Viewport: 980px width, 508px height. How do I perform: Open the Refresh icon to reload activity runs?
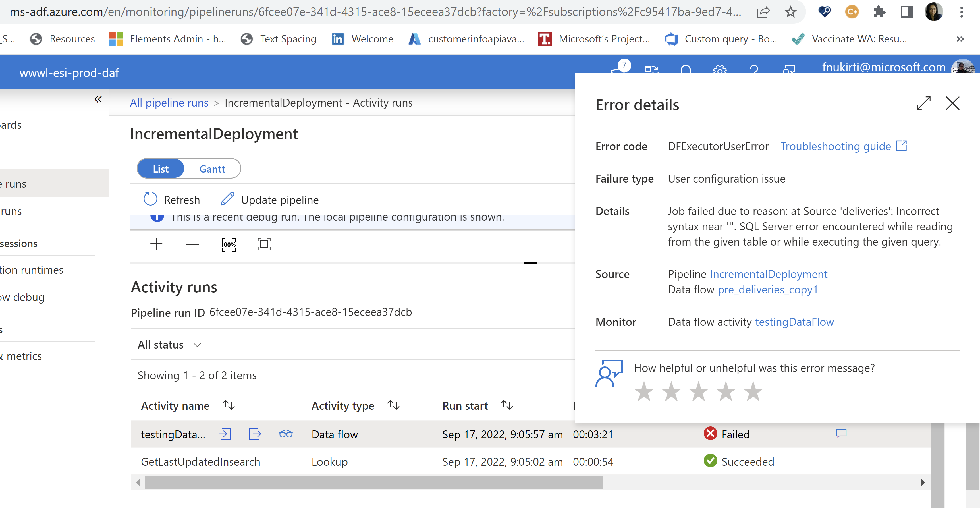(x=150, y=199)
